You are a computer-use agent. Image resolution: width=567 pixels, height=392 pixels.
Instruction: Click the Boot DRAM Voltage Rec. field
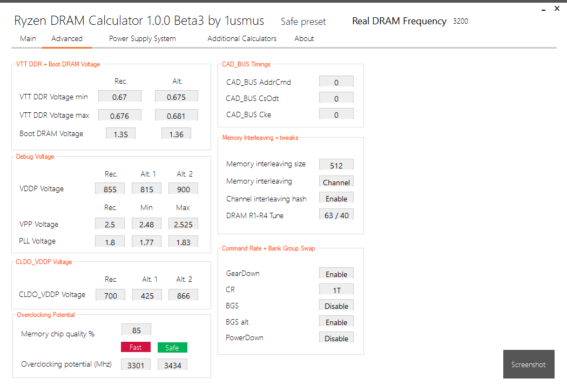click(121, 133)
